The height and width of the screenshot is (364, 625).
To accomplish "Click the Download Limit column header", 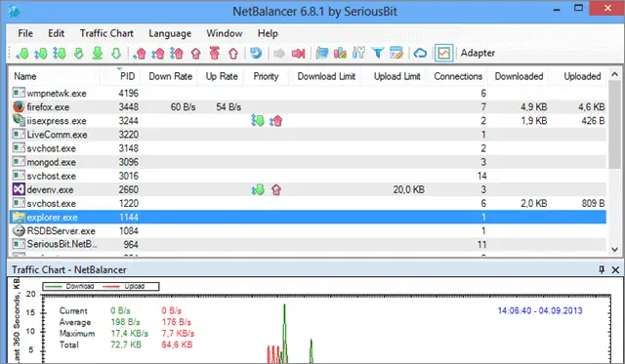I will coord(325,76).
